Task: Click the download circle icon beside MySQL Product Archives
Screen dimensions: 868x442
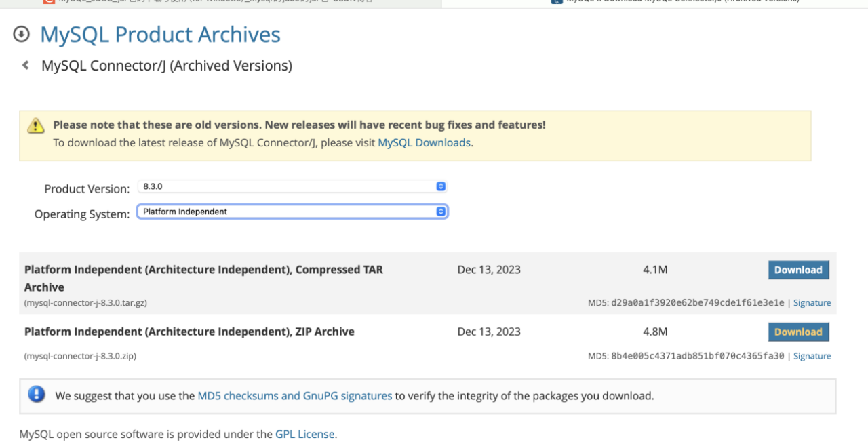Action: [22, 34]
